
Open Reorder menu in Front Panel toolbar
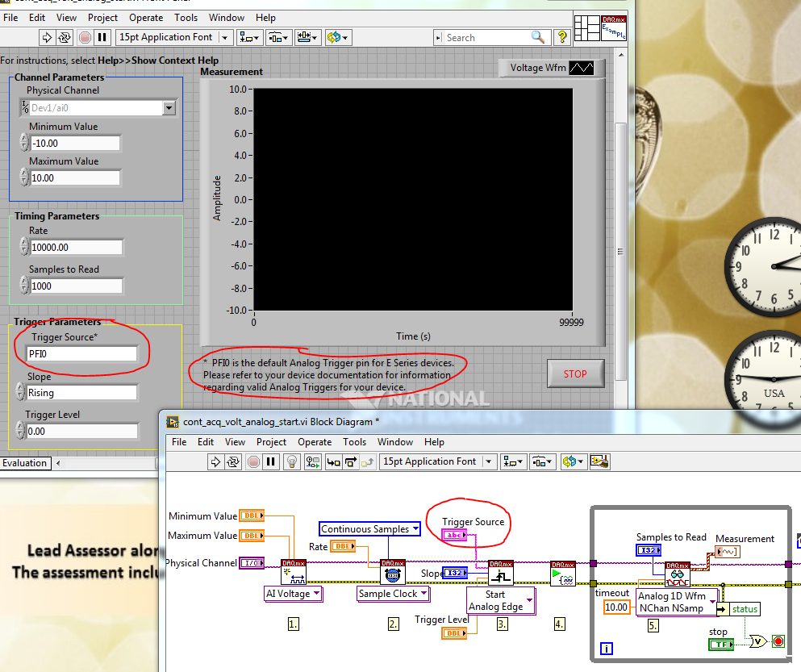[x=338, y=37]
